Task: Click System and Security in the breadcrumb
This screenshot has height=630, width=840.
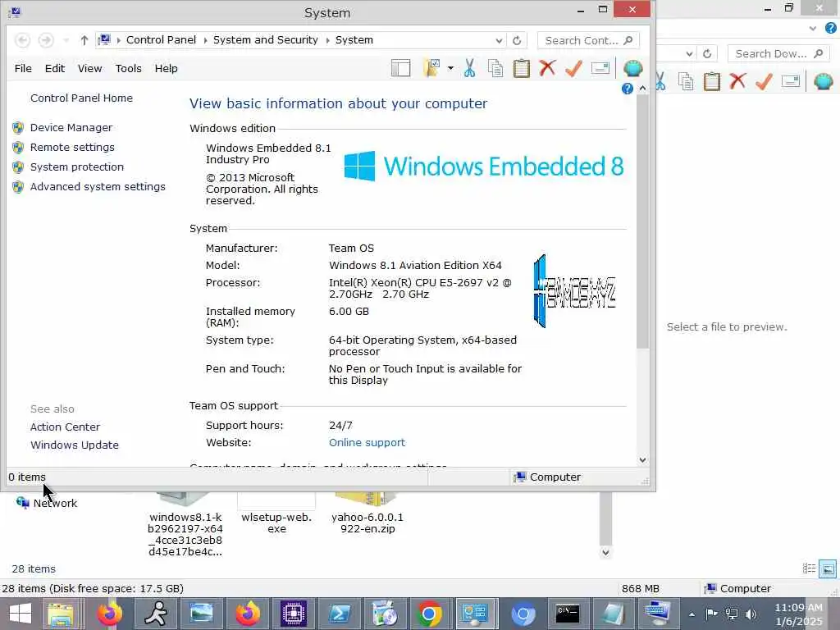Action: point(265,40)
